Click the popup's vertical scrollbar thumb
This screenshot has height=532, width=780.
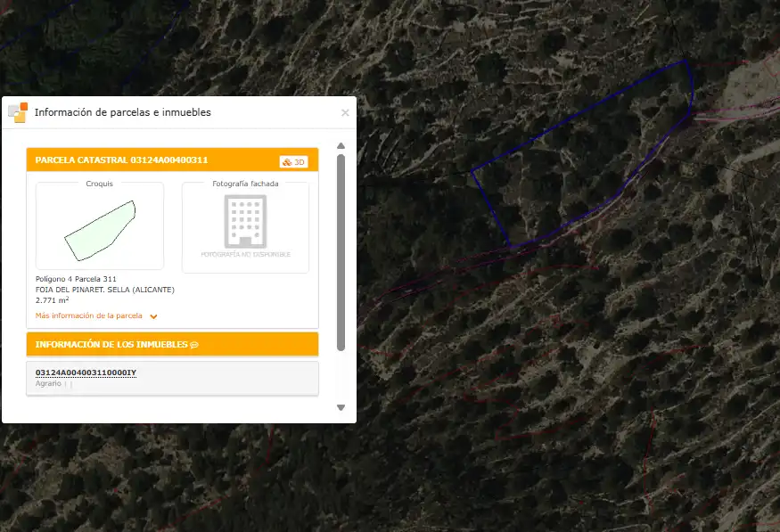(x=341, y=252)
